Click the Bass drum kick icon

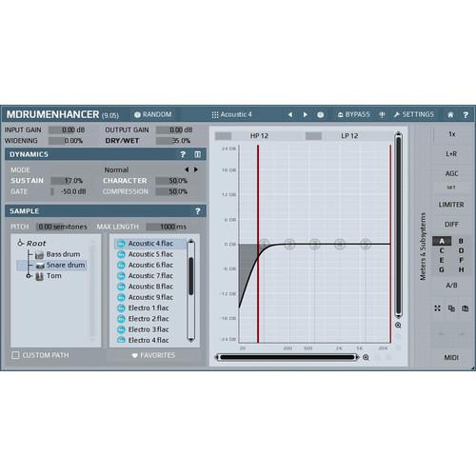coord(39,254)
